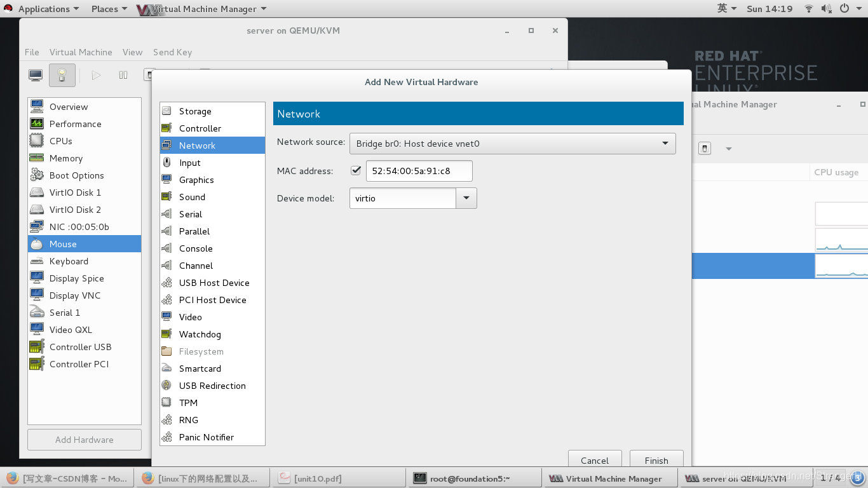This screenshot has height=488, width=868.
Task: Select Keyboard in hardware list
Action: (85, 261)
